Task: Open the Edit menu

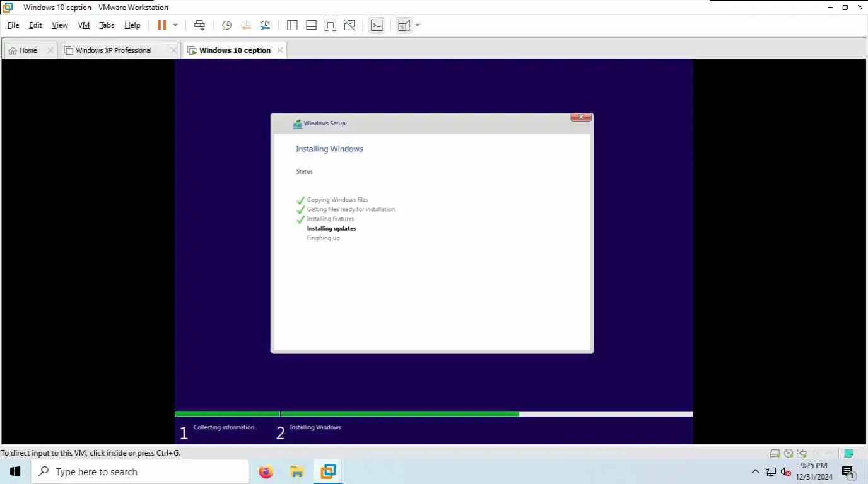Action: [35, 25]
